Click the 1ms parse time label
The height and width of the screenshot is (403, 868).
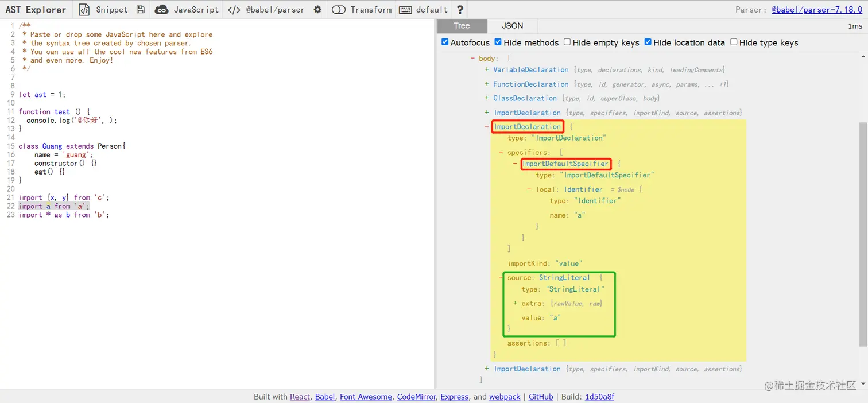click(x=855, y=26)
